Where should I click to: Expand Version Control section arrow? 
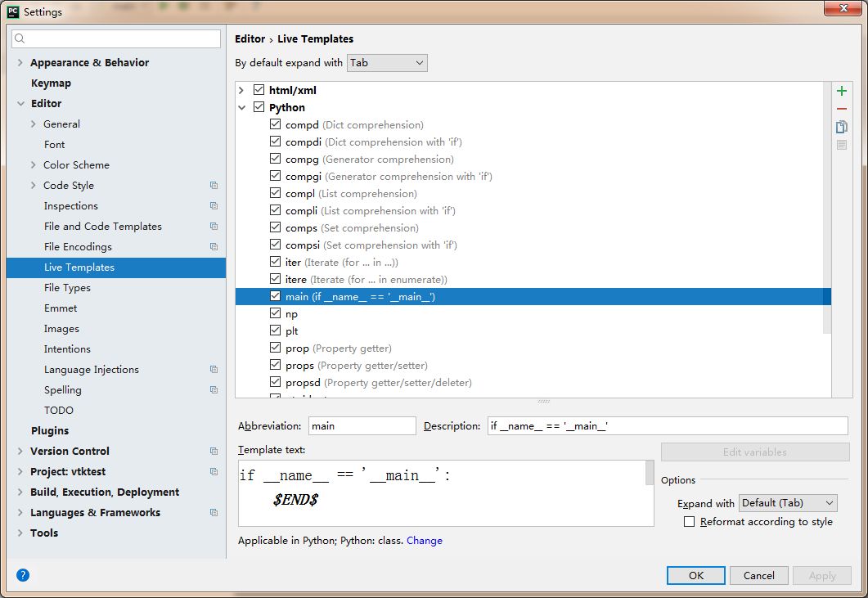(20, 452)
